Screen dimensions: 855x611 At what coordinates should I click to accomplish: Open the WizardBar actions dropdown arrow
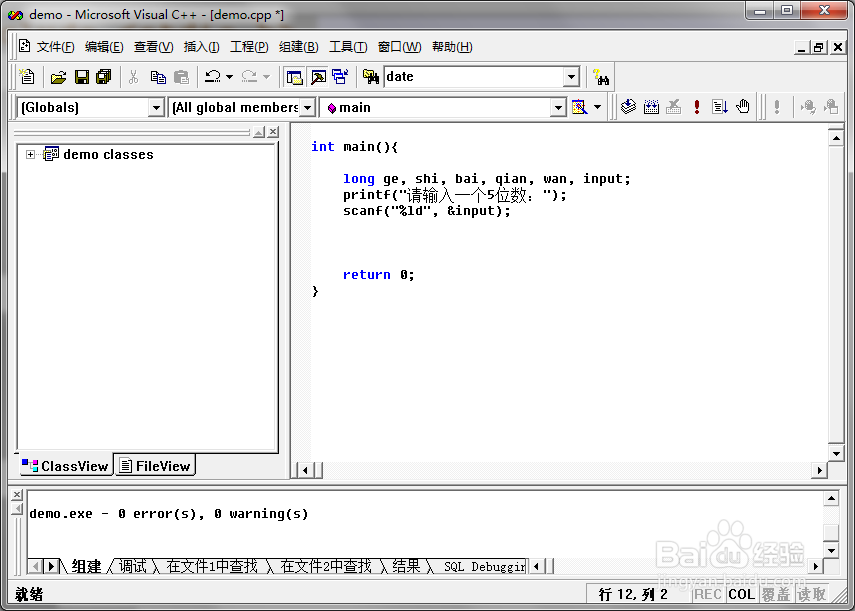pyautogui.click(x=598, y=107)
